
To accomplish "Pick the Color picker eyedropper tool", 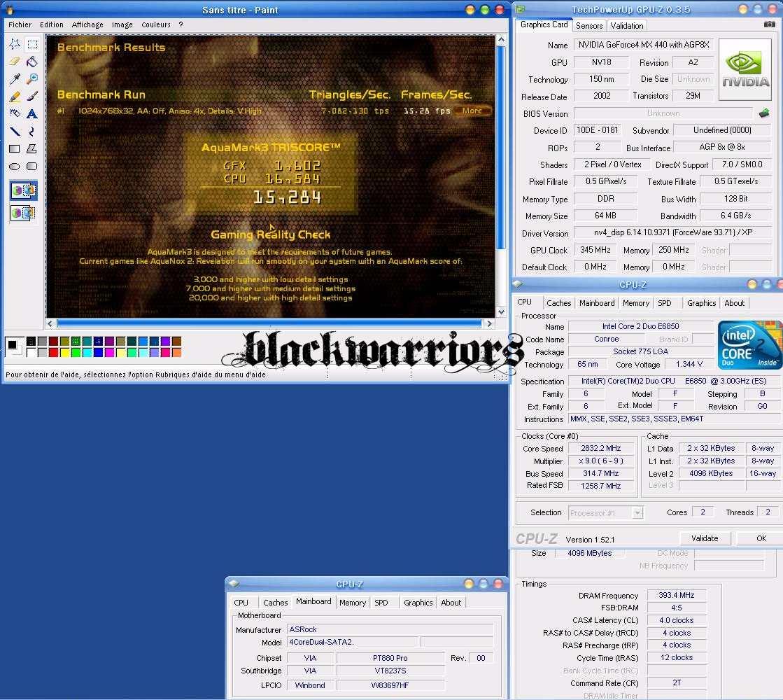I will click(15, 78).
